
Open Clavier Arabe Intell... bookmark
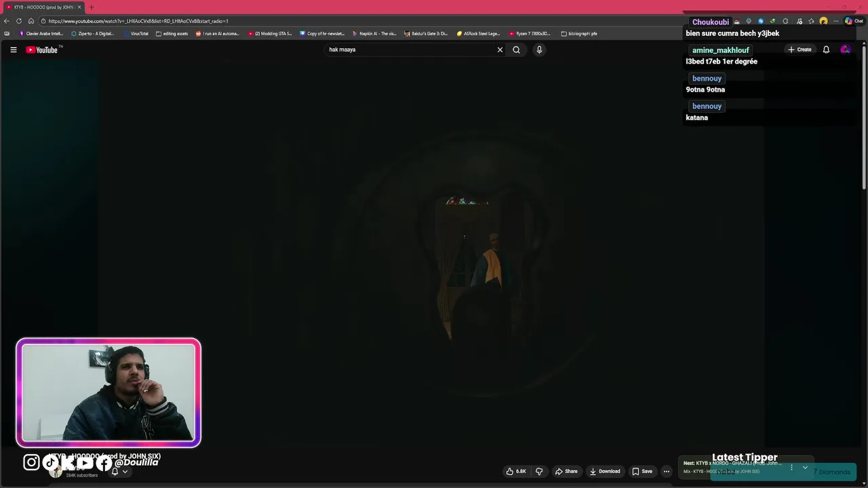(x=41, y=33)
